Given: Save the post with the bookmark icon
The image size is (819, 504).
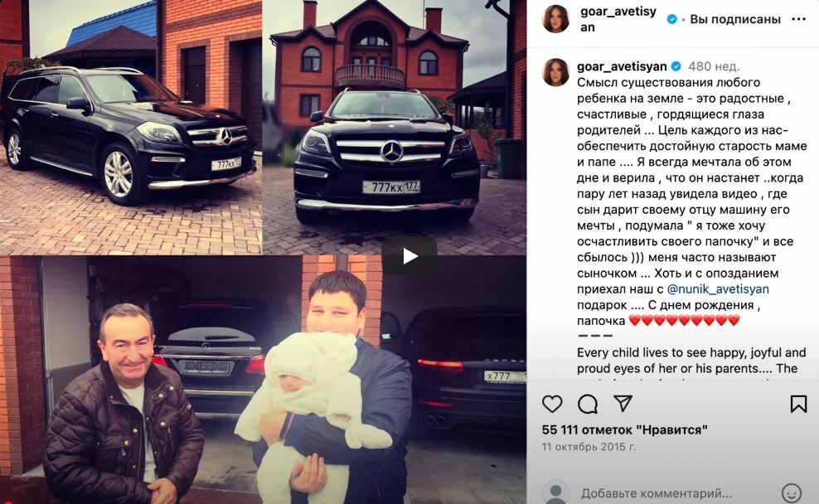Looking at the screenshot, I should click(x=798, y=404).
